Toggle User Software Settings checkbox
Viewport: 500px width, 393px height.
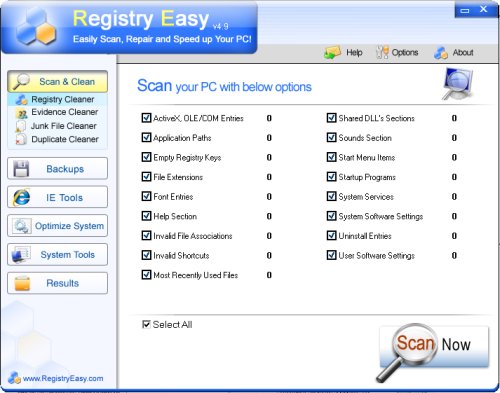click(331, 256)
